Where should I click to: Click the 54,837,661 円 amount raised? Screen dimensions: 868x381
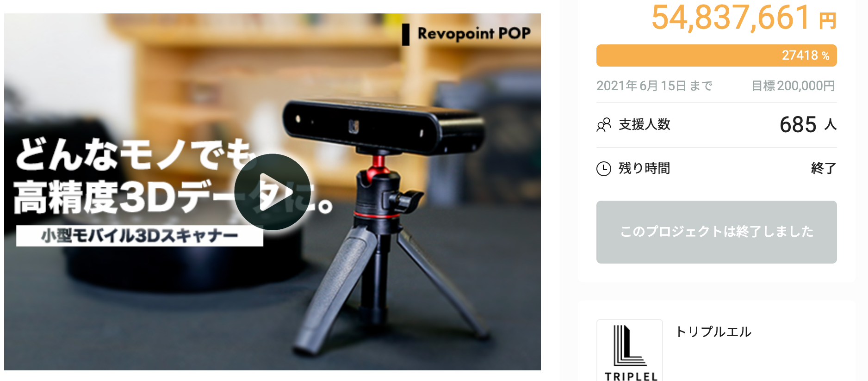(744, 18)
